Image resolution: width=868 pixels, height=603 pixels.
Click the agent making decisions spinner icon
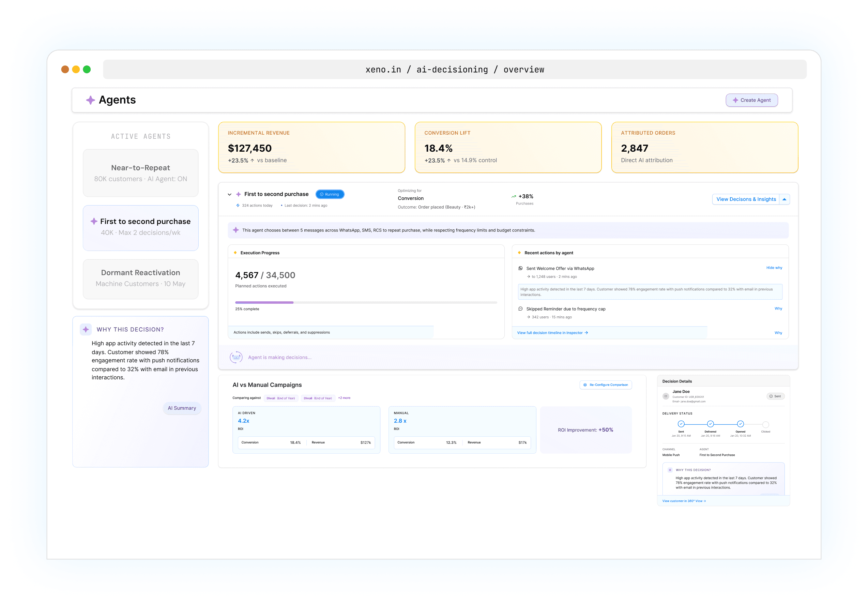pos(236,357)
